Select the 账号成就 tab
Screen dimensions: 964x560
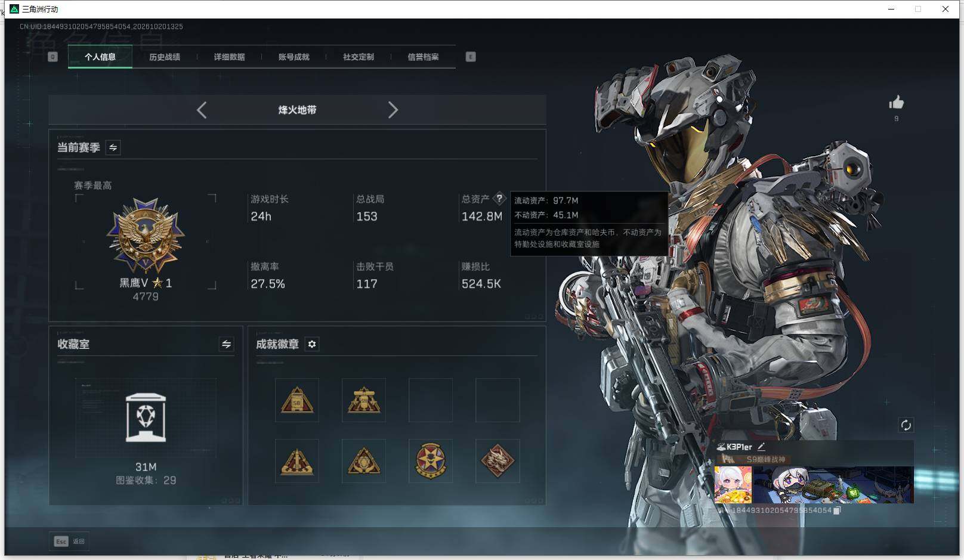click(293, 57)
